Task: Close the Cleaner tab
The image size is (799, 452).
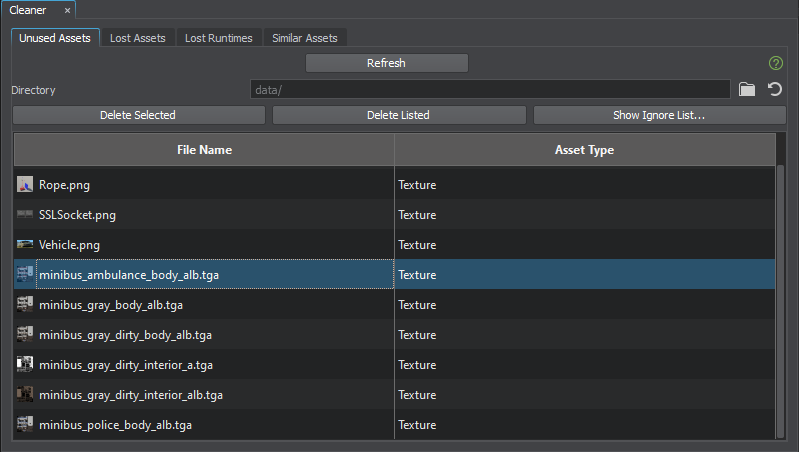Action: pyautogui.click(x=67, y=10)
